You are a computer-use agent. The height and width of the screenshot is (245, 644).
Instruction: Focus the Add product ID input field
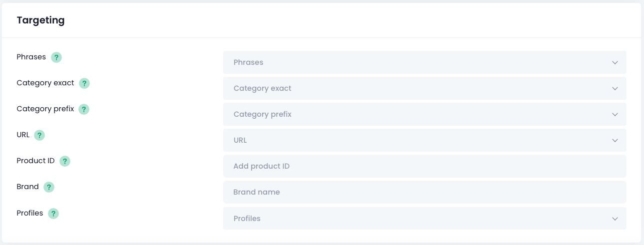(424, 166)
